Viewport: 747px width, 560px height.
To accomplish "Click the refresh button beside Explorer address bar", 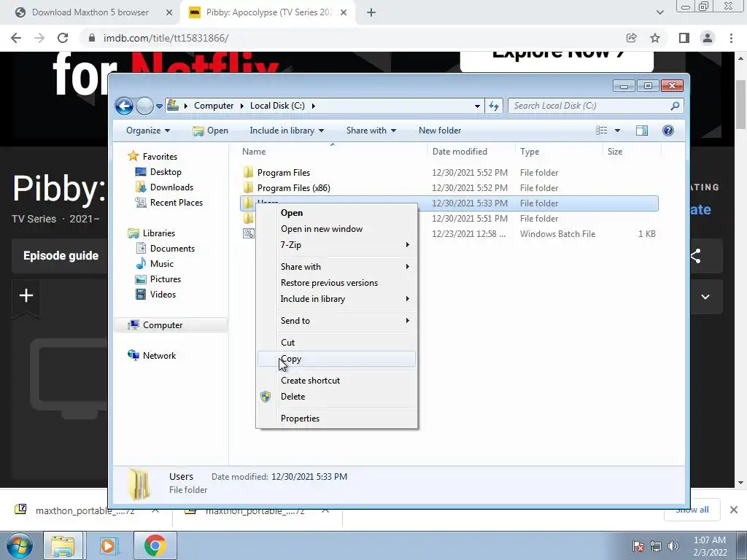I will pos(494,106).
